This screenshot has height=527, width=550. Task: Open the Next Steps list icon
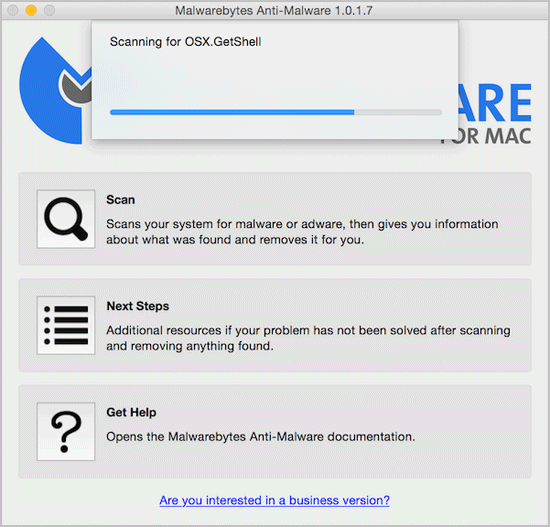tap(66, 325)
